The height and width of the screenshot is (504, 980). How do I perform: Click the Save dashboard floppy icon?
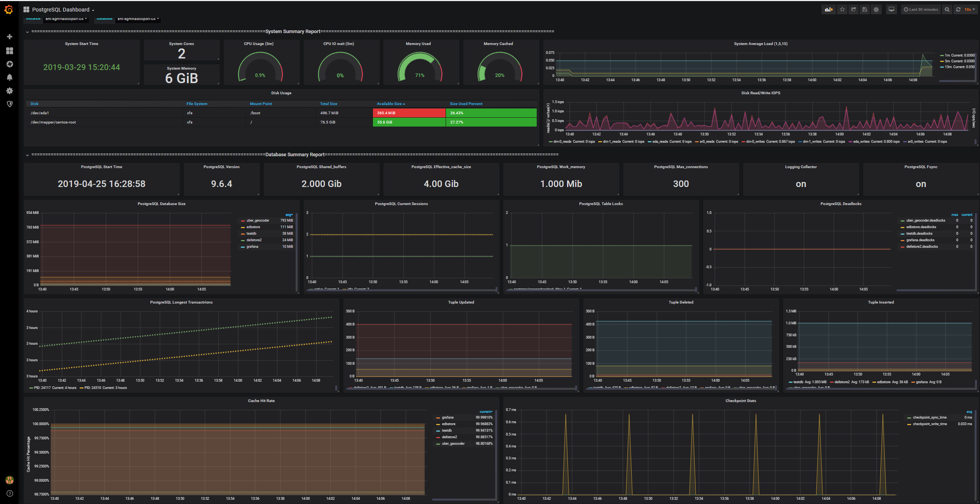pos(864,10)
